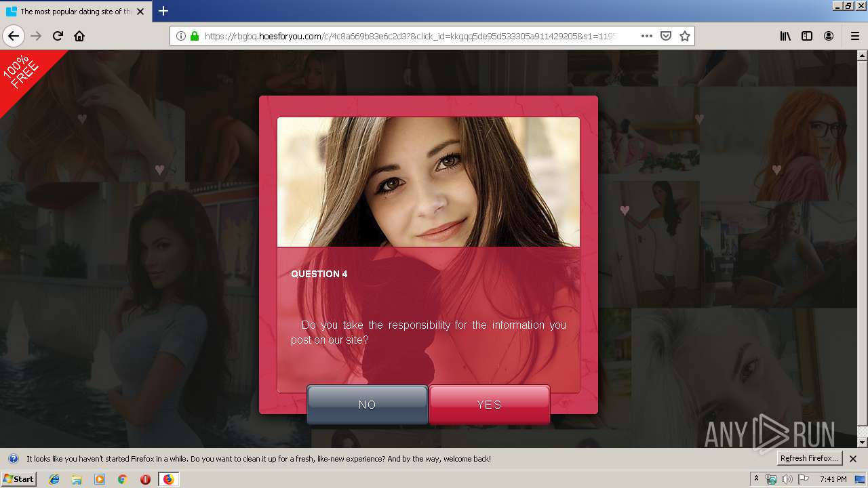Click the profile photo in the quiz dialog
Image resolution: width=868 pixels, height=488 pixels.
[429, 182]
